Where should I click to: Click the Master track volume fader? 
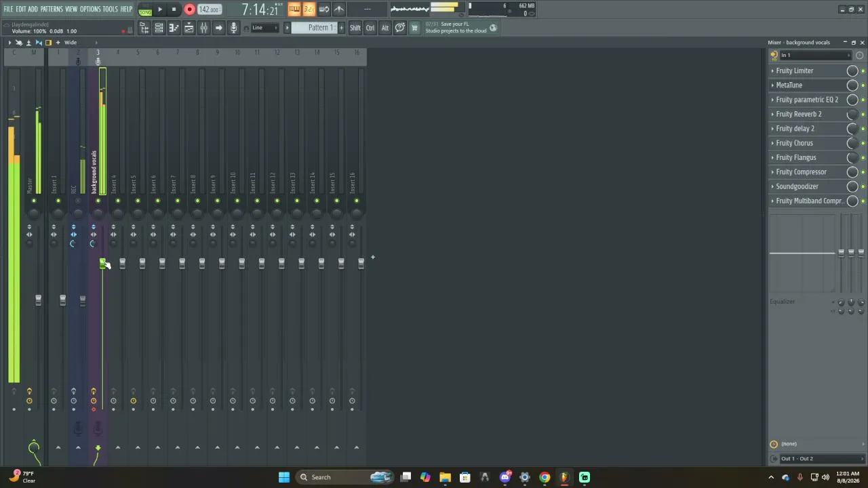coord(38,300)
